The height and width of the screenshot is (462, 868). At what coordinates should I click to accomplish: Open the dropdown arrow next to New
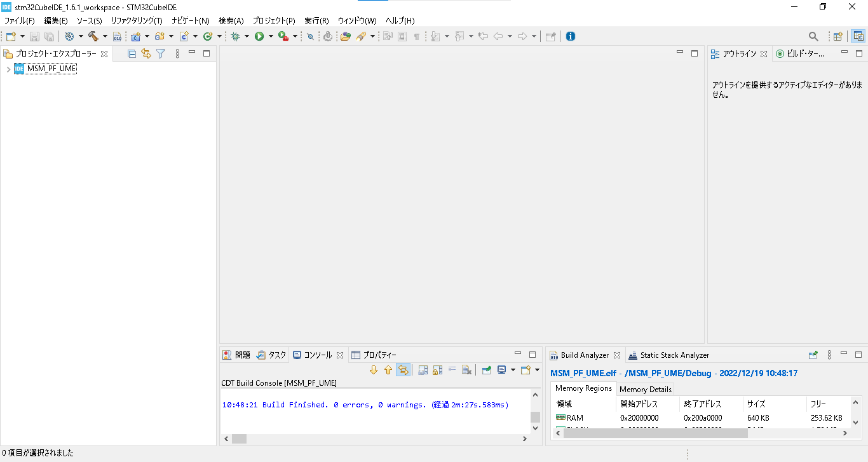[x=22, y=36]
